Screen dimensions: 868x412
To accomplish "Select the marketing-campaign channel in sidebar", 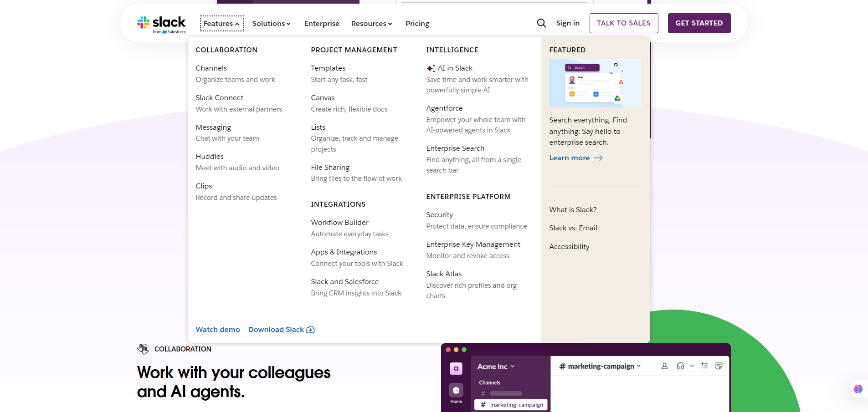I will point(512,405).
